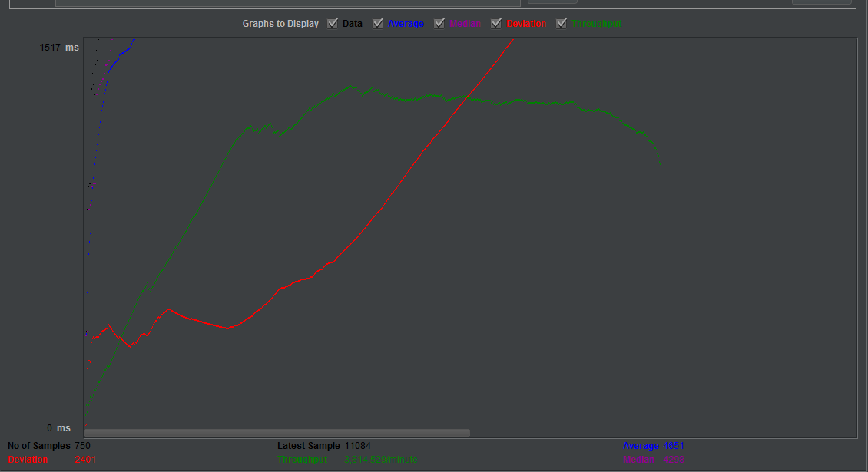The image size is (868, 472).
Task: Click the empty scrollbar track right of the thumb
Action: (x=661, y=433)
